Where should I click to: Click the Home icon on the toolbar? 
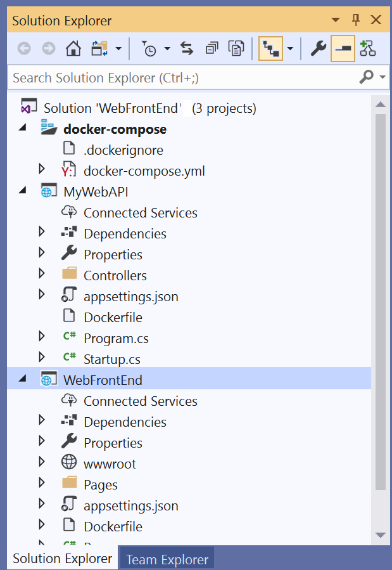[x=73, y=48]
